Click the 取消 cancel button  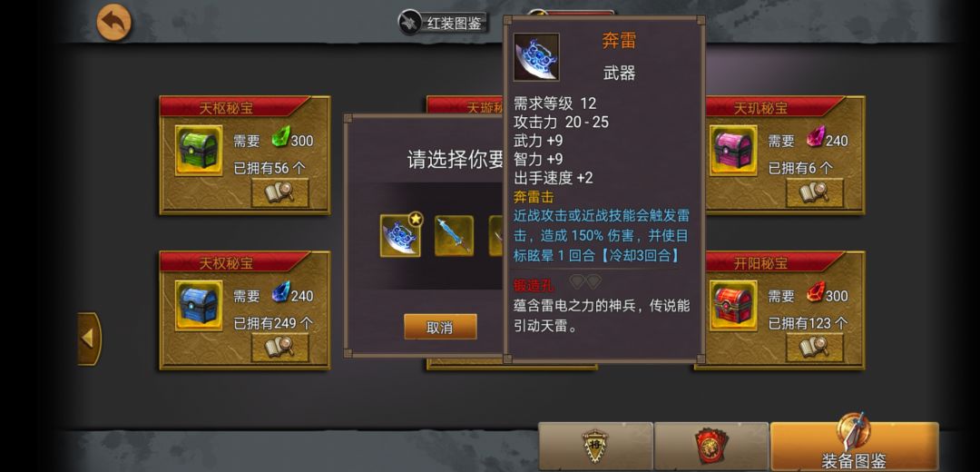point(440,327)
